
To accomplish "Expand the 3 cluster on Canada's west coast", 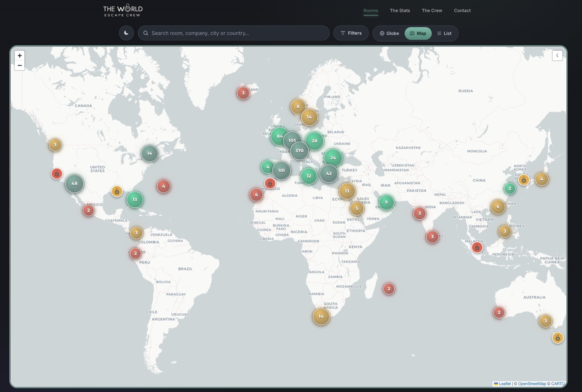I will click(55, 145).
